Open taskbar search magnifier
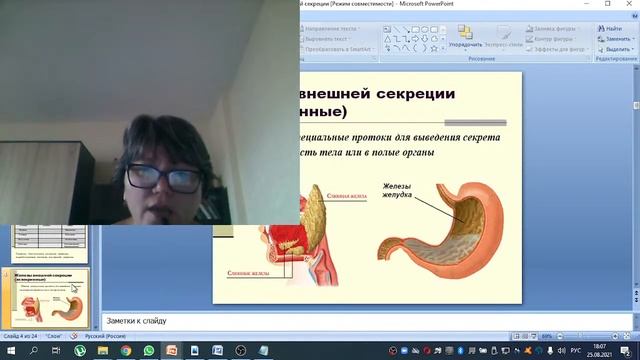 pyautogui.click(x=34, y=351)
